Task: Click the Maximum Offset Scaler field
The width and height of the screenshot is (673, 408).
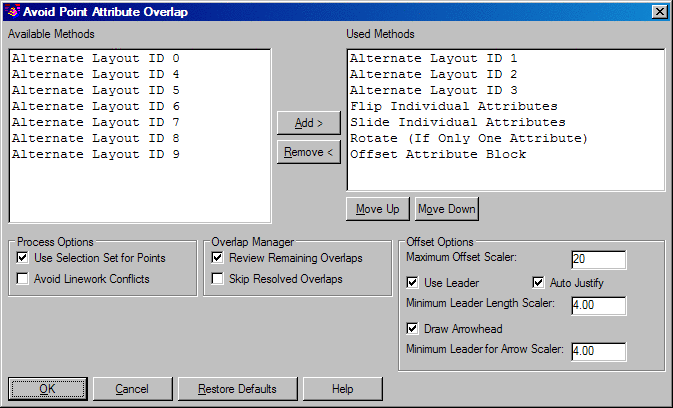Action: [x=598, y=260]
